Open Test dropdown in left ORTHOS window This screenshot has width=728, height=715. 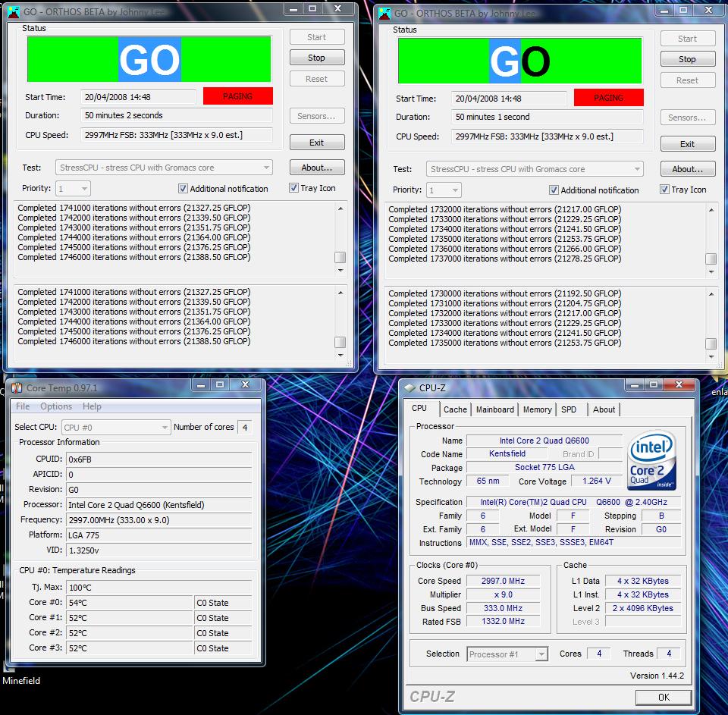164,168
